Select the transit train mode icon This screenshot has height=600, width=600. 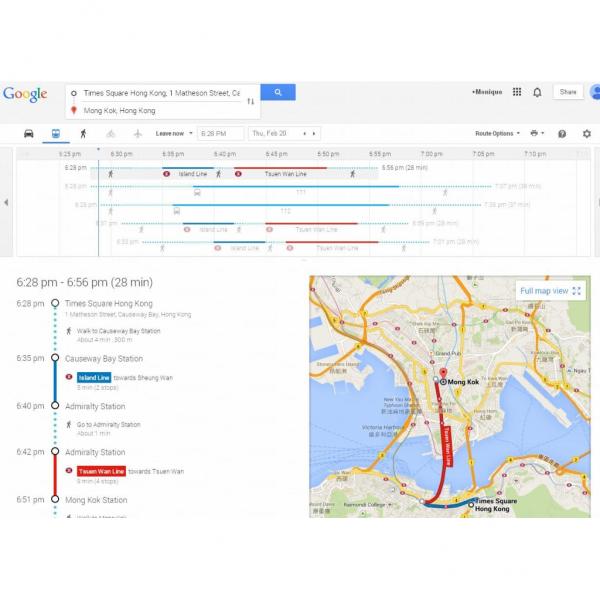[56, 134]
